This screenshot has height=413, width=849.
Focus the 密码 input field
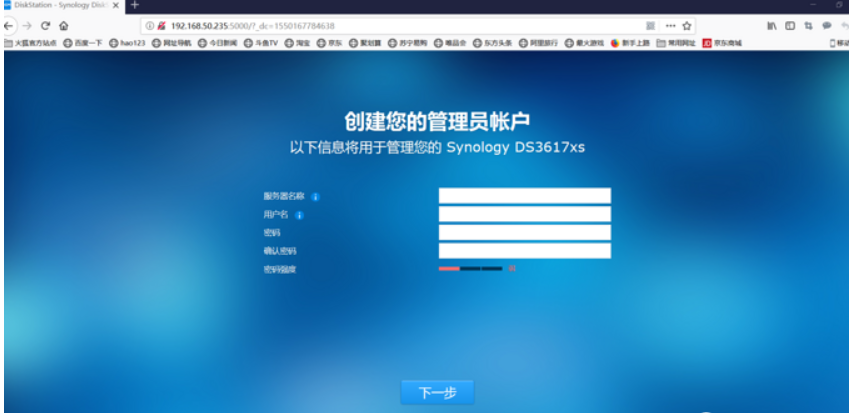(525, 232)
